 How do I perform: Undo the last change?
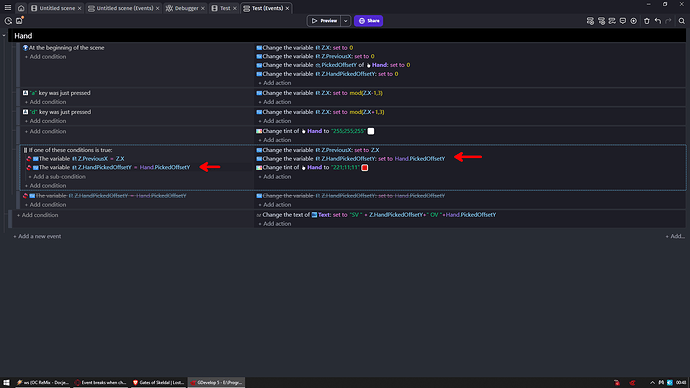(x=657, y=21)
